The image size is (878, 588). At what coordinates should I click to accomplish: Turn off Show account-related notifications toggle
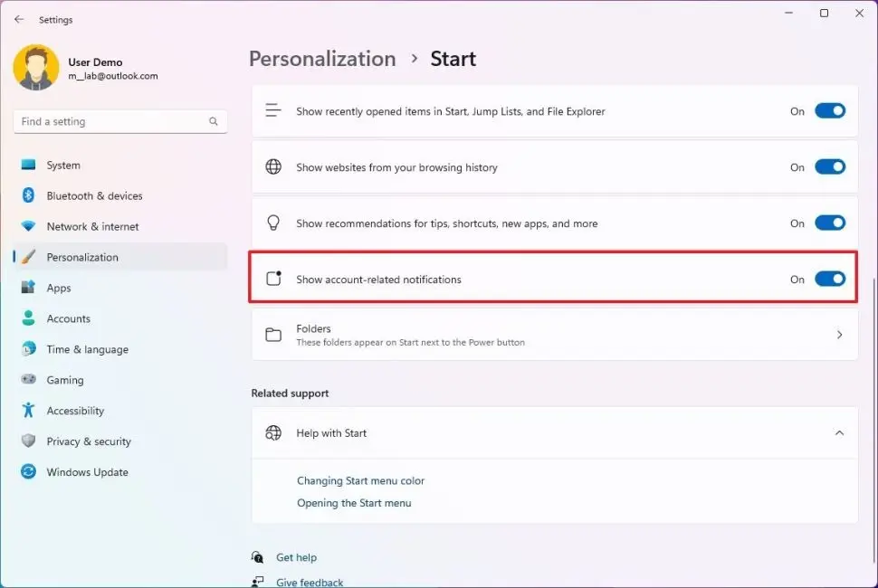830,279
